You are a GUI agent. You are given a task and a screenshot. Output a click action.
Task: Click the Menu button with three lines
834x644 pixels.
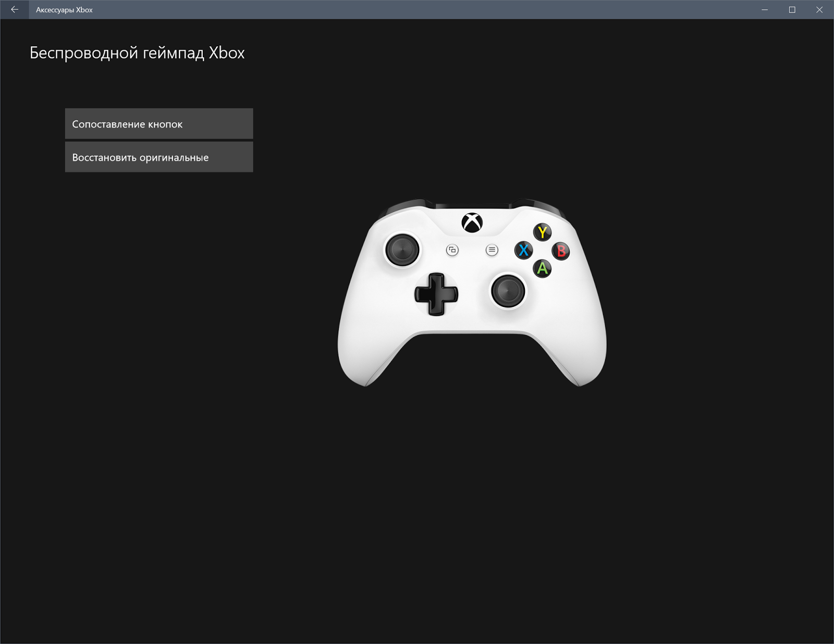tap(492, 250)
